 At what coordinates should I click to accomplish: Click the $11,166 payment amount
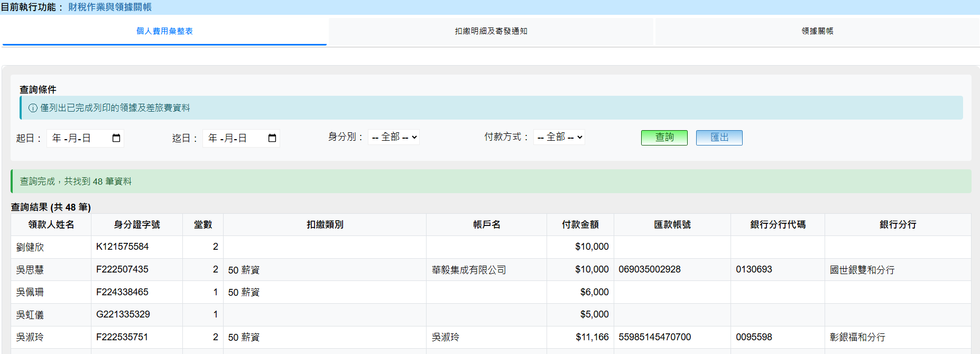(593, 337)
